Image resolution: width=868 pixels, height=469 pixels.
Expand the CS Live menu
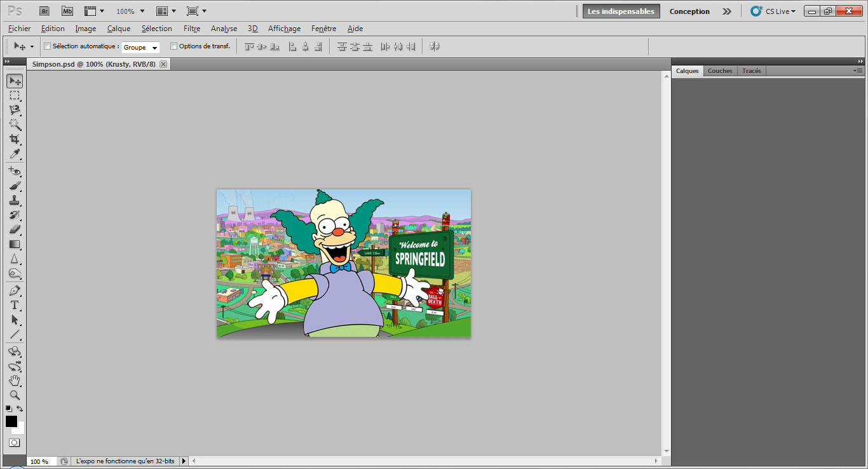773,11
